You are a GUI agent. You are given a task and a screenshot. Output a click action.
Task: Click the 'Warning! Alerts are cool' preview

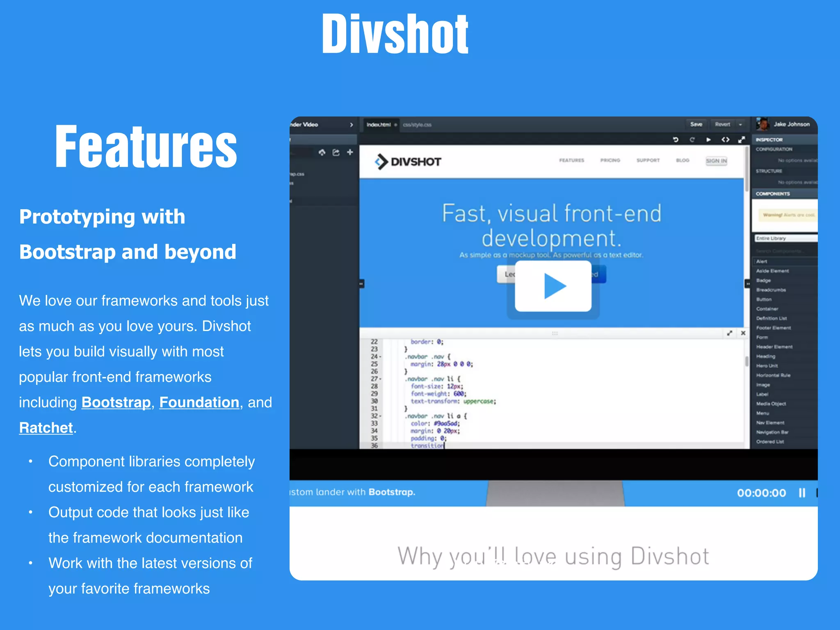(787, 215)
